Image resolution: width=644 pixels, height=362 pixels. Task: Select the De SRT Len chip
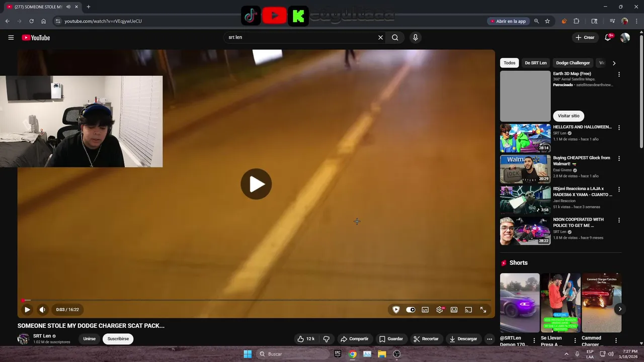[535, 63]
